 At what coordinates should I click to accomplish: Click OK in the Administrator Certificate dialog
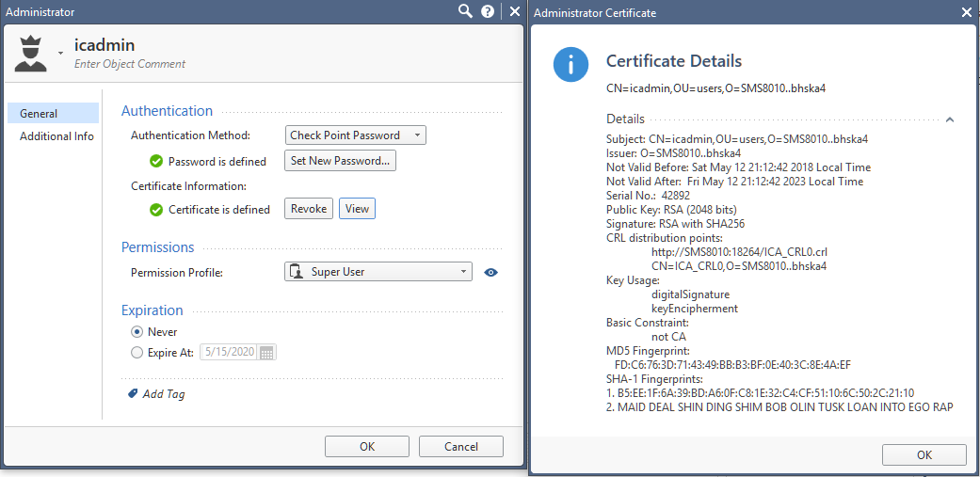pyautogui.click(x=924, y=455)
